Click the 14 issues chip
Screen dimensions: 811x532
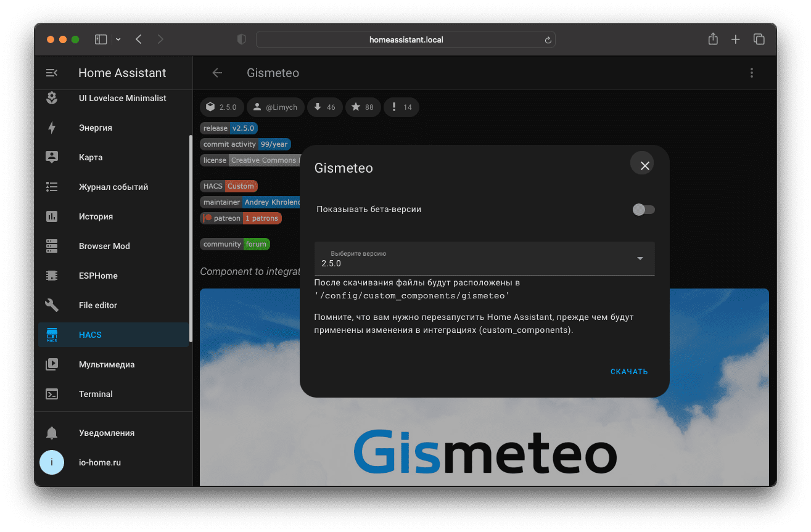click(401, 107)
